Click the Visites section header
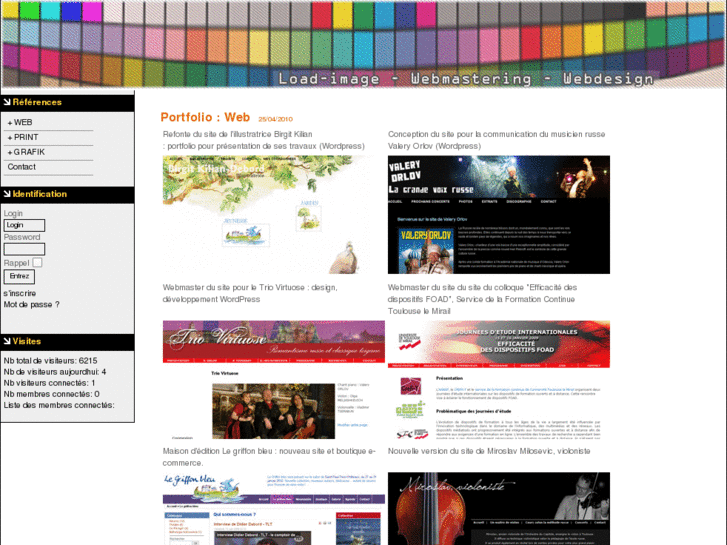 coord(68,341)
